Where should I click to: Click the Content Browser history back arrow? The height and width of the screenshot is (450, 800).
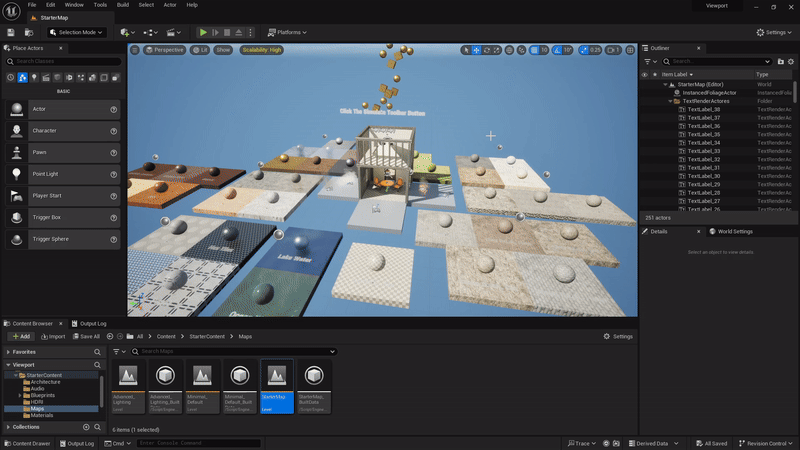(110, 336)
